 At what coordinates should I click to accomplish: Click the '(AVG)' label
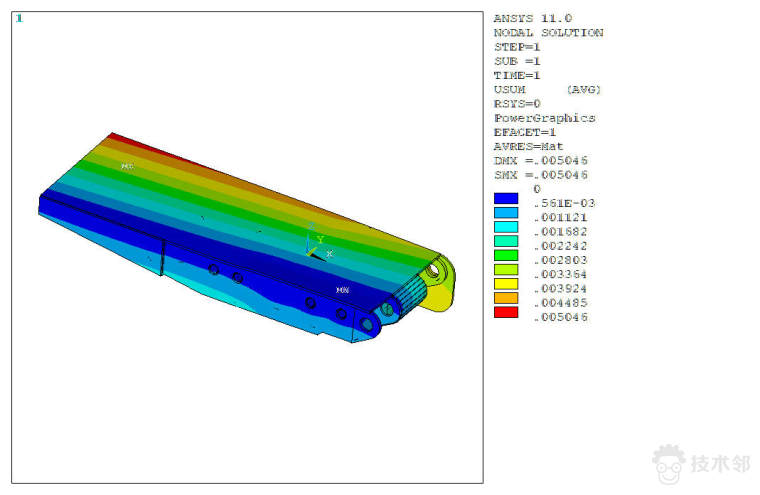tap(584, 90)
